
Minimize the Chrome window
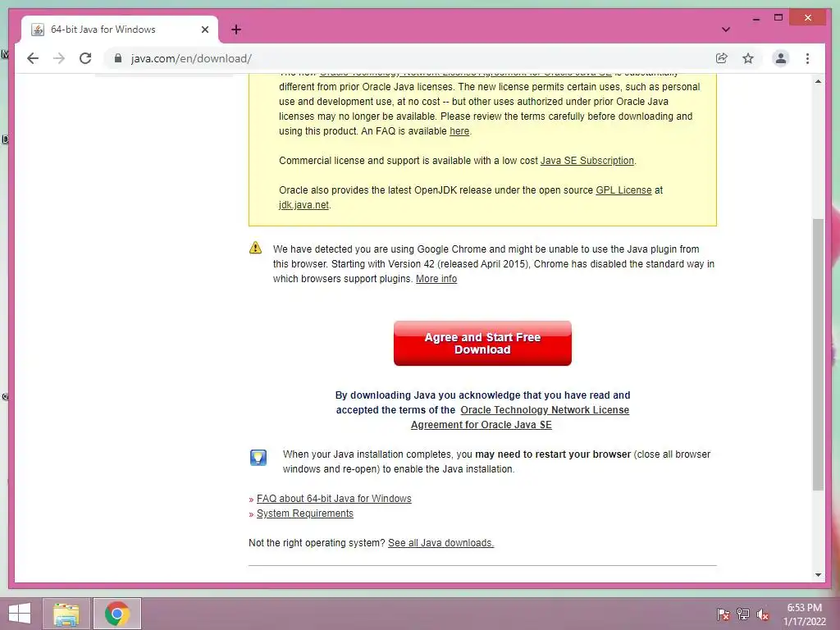[756, 18]
